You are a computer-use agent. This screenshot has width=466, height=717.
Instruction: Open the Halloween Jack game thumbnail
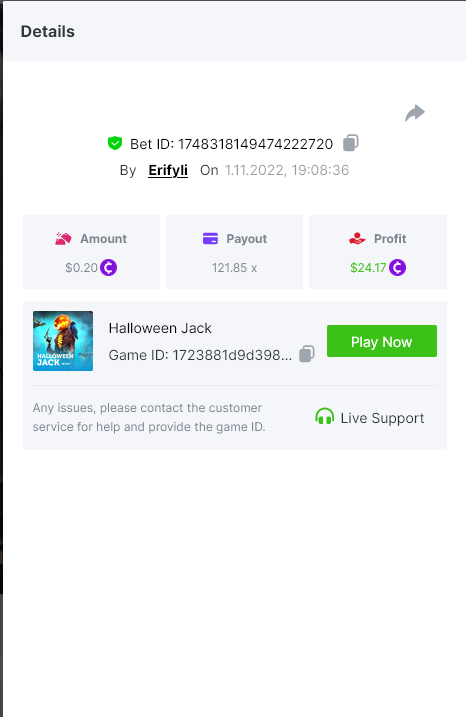(63, 341)
